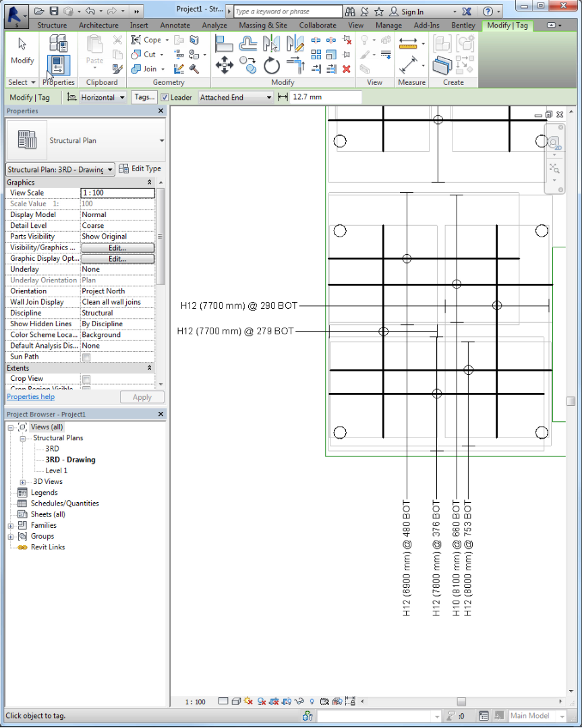Select the Mirror Pick Axis tool
Image resolution: width=582 pixels, height=728 pixels.
pyautogui.click(x=271, y=43)
